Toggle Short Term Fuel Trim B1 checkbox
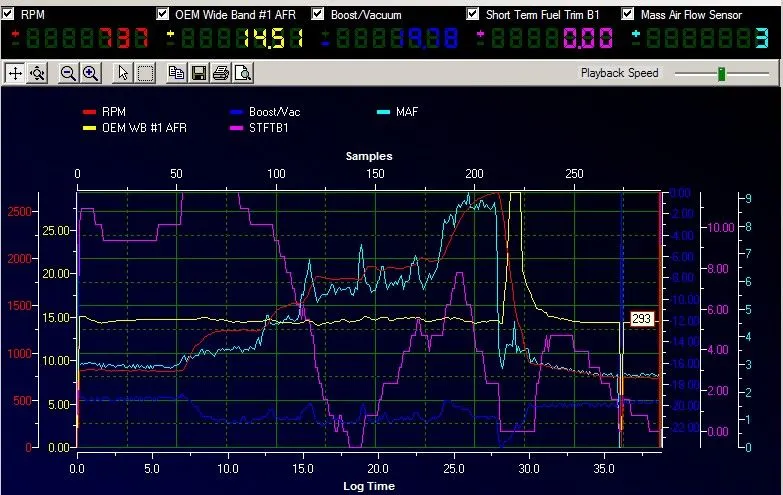This screenshot has width=783, height=495. point(473,15)
